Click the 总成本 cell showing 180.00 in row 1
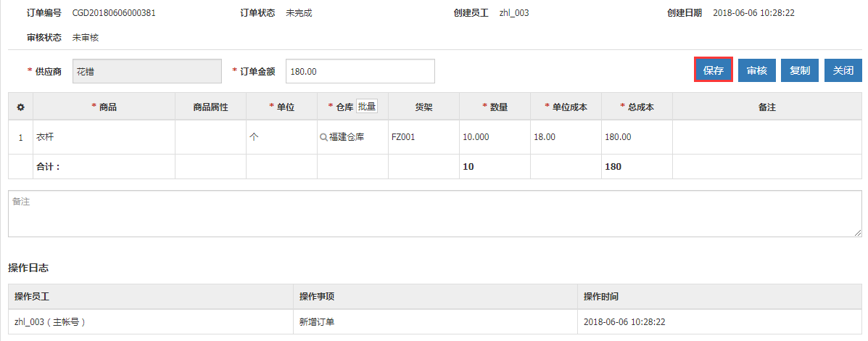The image size is (868, 341). point(637,137)
